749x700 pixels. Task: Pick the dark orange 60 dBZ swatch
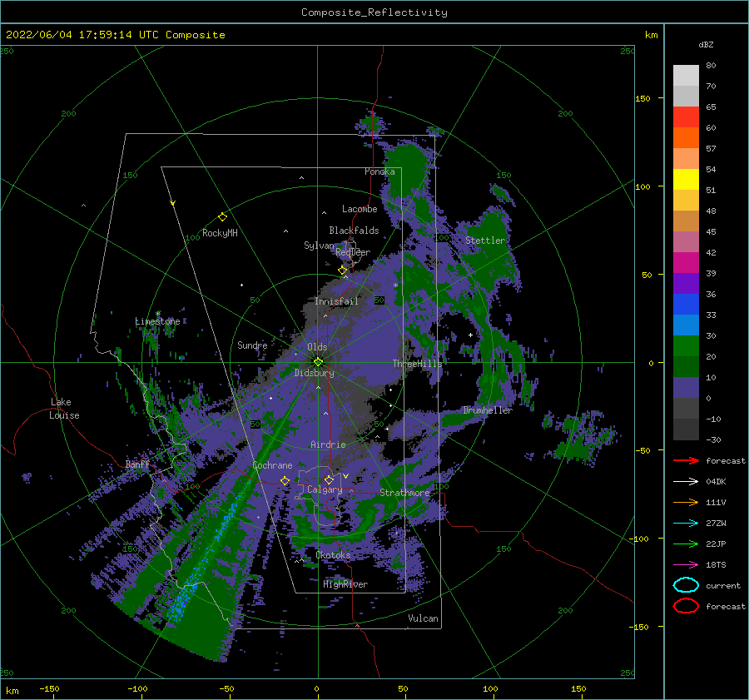click(x=686, y=137)
